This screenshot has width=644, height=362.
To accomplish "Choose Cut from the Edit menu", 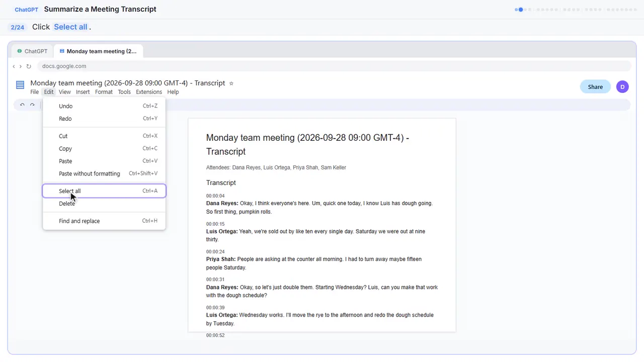I will [104, 136].
